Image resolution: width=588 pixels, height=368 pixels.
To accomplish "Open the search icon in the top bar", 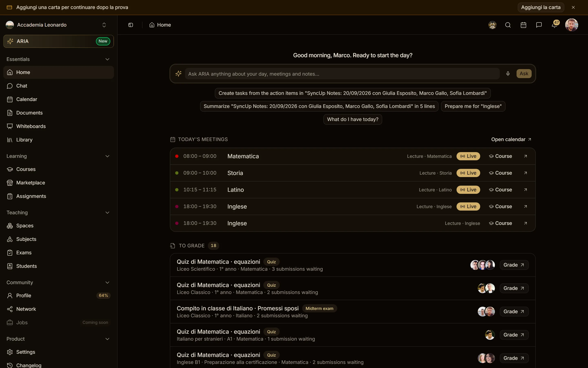I will (508, 25).
